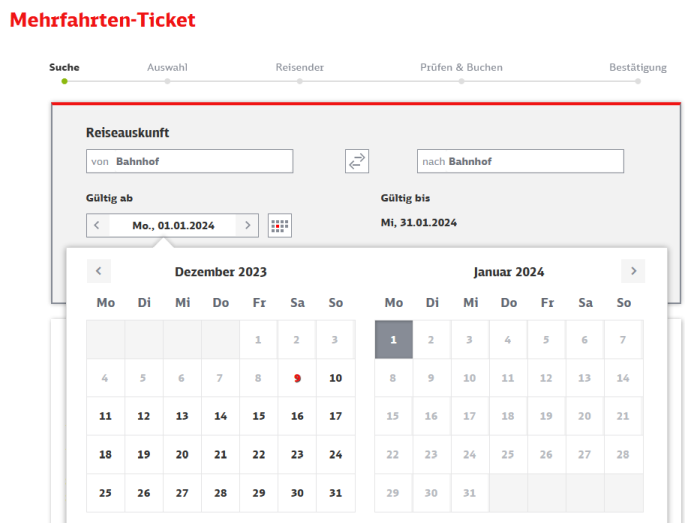Image resolution: width=685 pixels, height=523 pixels.
Task: Fill in the nach Bahnhof field
Action: point(520,161)
